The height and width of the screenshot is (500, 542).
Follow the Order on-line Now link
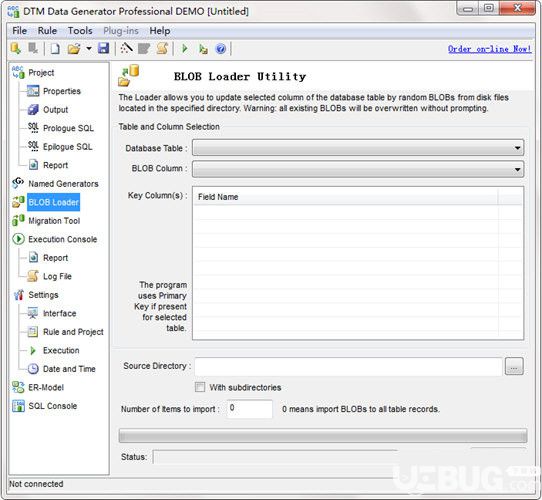pos(489,49)
